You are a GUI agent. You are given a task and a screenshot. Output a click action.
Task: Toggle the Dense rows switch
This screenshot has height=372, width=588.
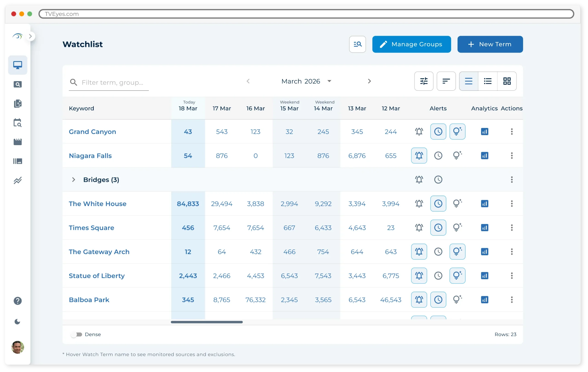pyautogui.click(x=77, y=334)
